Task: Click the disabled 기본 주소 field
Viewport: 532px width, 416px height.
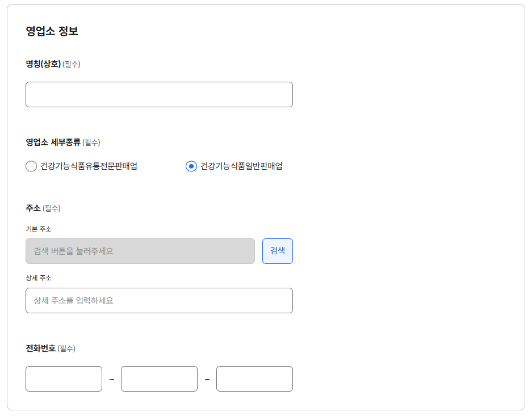Action: pos(140,251)
